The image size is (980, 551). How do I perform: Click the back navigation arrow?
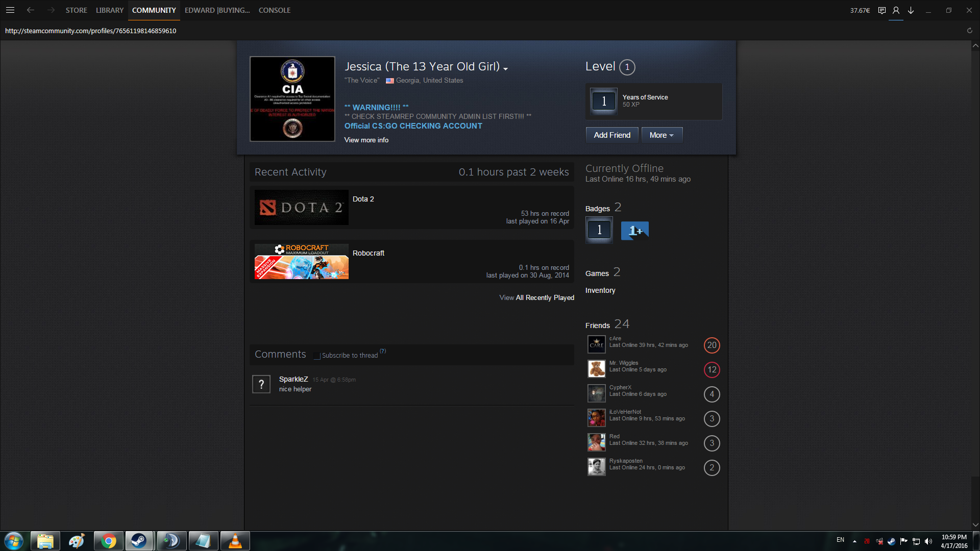tap(31, 10)
